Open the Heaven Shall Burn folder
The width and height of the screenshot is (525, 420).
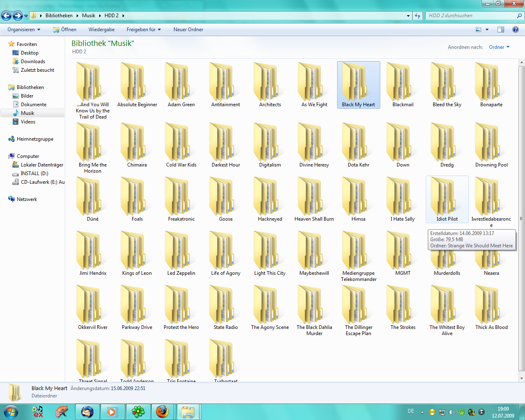[314, 199]
